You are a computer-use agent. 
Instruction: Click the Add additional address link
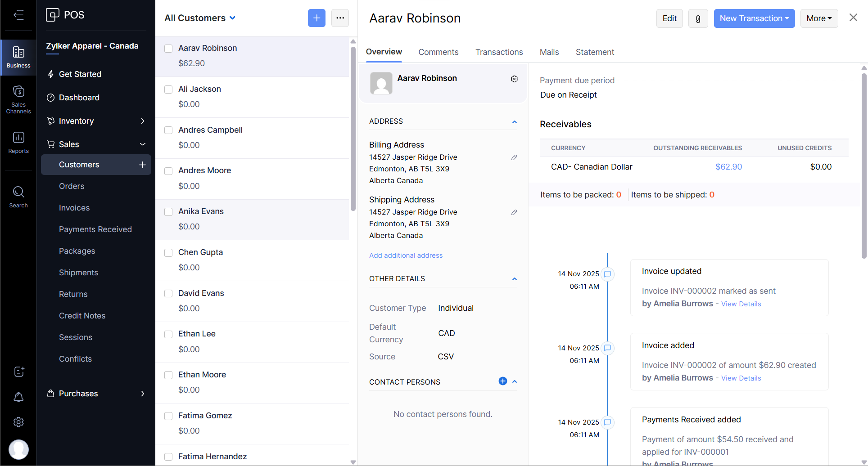[406, 255]
